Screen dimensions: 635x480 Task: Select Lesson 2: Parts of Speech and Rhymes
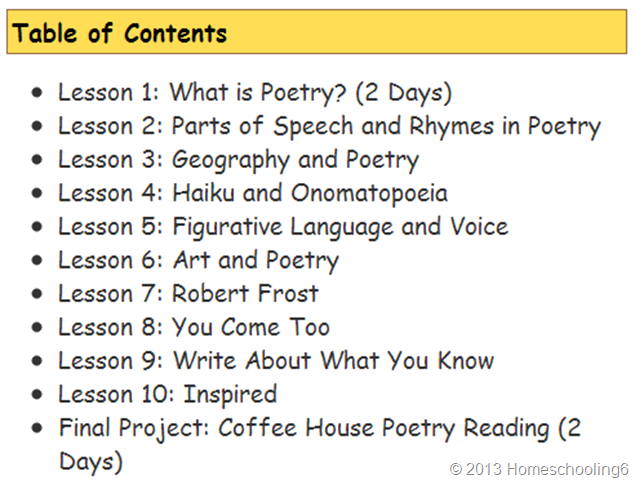click(329, 126)
